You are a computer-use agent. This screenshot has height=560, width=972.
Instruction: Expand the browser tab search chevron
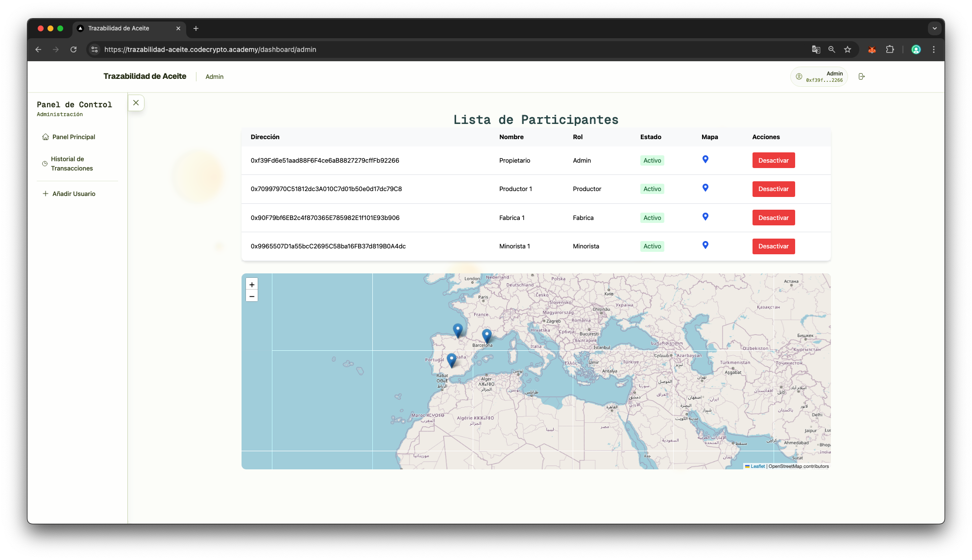point(935,28)
